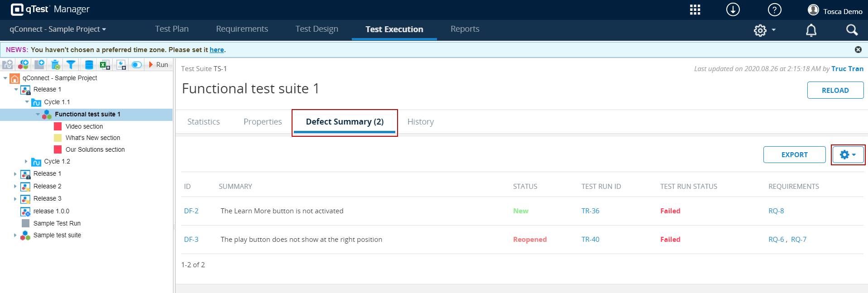Click the EXPORT button
Viewport: 868px width, 293px height.
(794, 155)
